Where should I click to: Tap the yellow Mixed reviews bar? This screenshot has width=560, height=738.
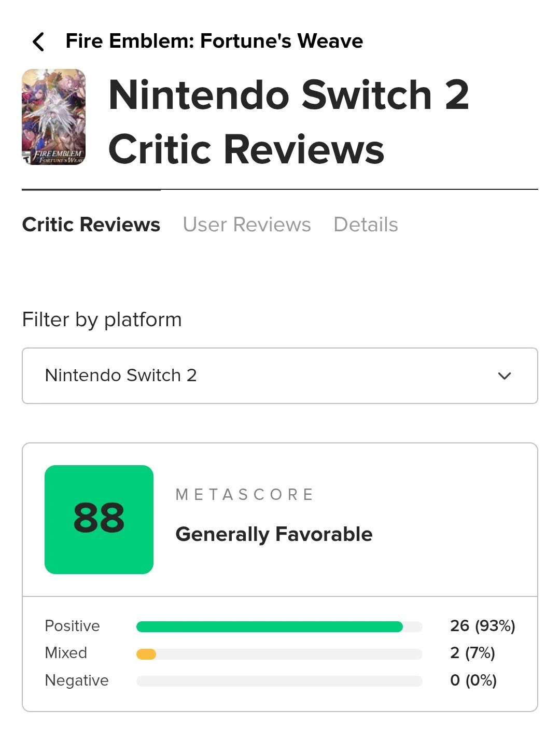click(146, 654)
